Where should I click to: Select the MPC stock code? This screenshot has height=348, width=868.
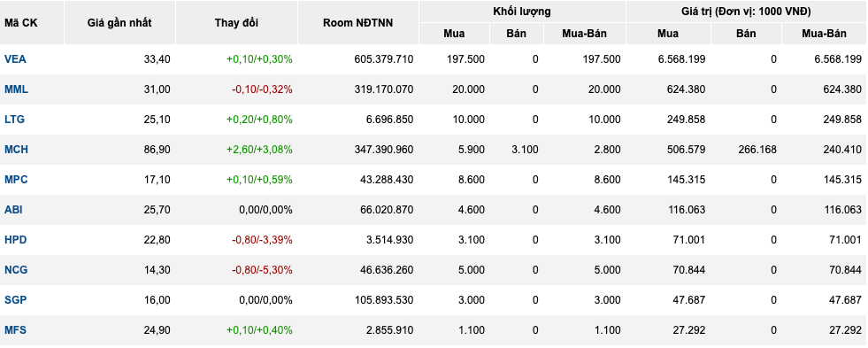tap(16, 180)
